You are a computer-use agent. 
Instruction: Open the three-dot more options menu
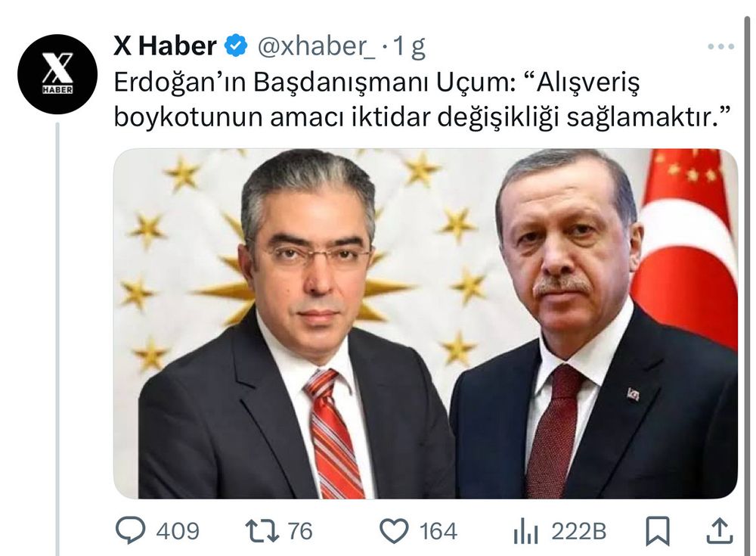[720, 47]
